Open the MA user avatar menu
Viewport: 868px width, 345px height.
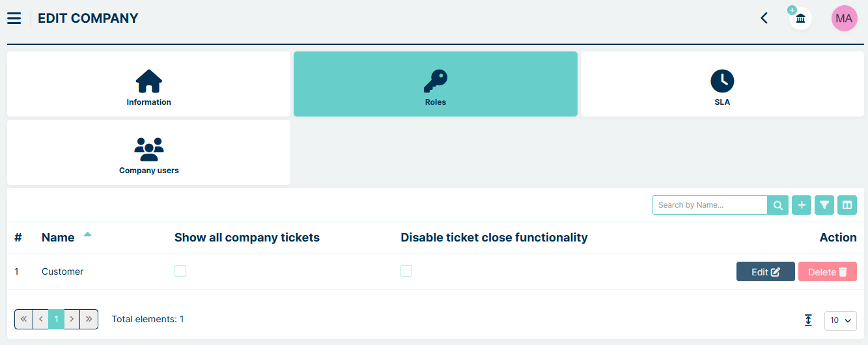(844, 18)
